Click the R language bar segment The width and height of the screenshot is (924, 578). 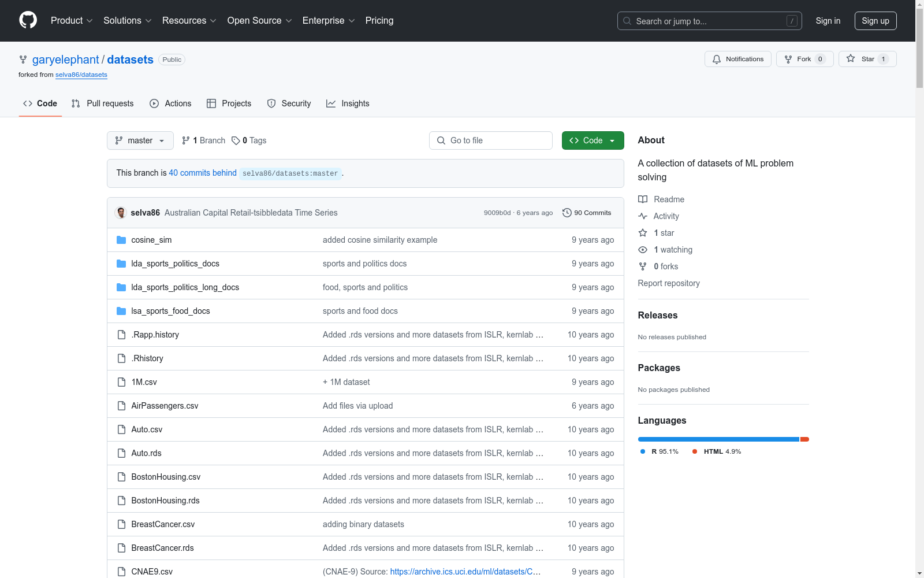pyautogui.click(x=718, y=439)
